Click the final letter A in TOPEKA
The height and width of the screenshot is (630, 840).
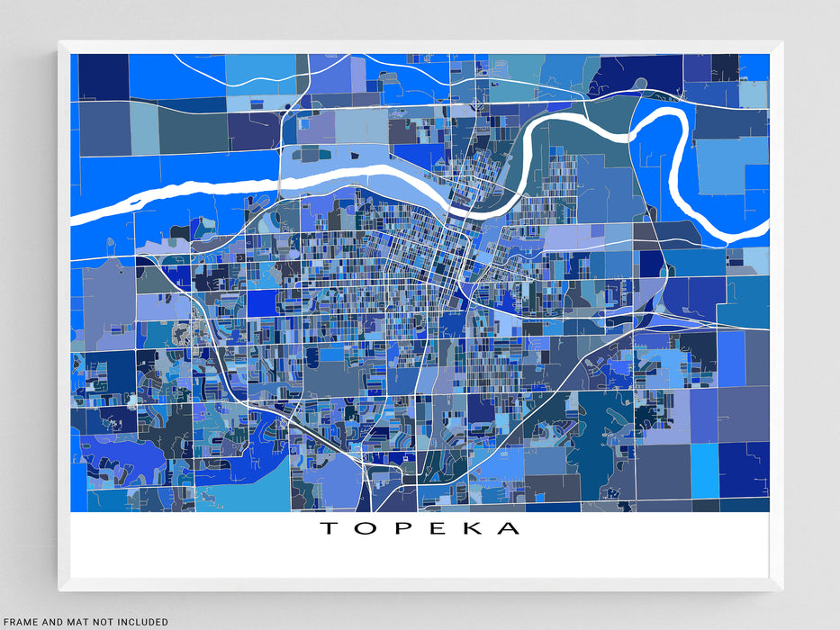[x=510, y=528]
